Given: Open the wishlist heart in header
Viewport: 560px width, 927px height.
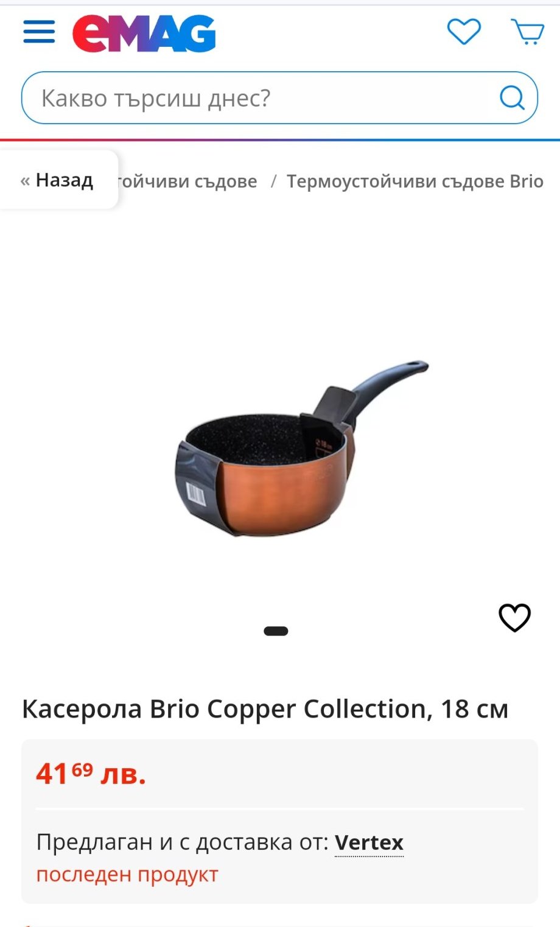Looking at the screenshot, I should [x=464, y=32].
